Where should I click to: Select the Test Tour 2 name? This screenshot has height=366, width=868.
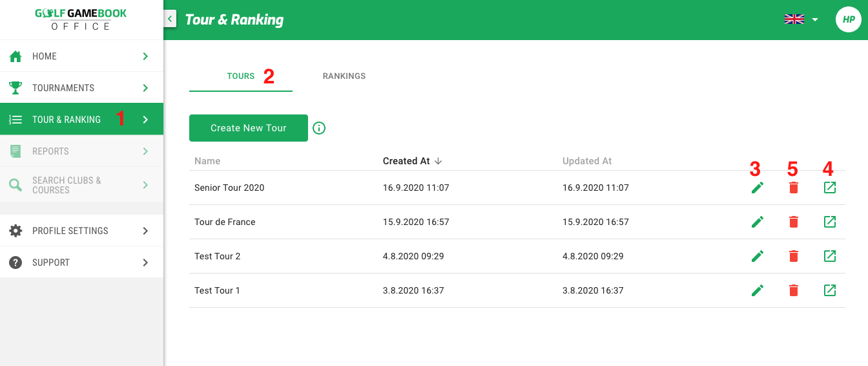pos(218,256)
